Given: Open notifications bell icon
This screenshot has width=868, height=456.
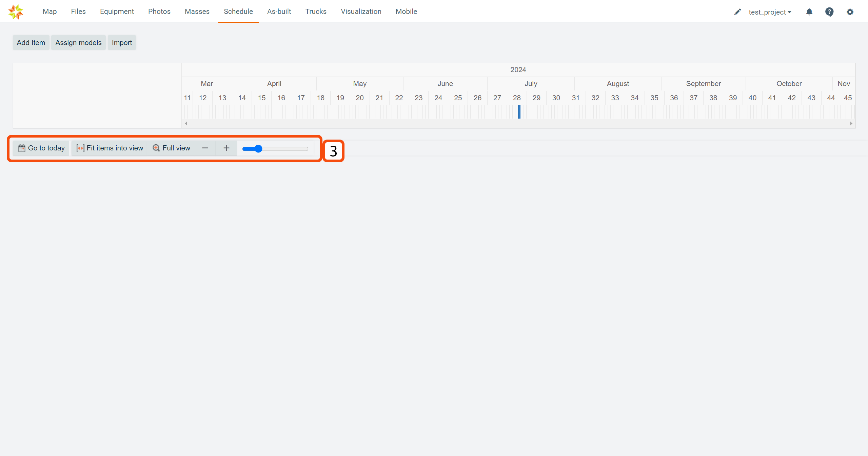Looking at the screenshot, I should coord(809,12).
